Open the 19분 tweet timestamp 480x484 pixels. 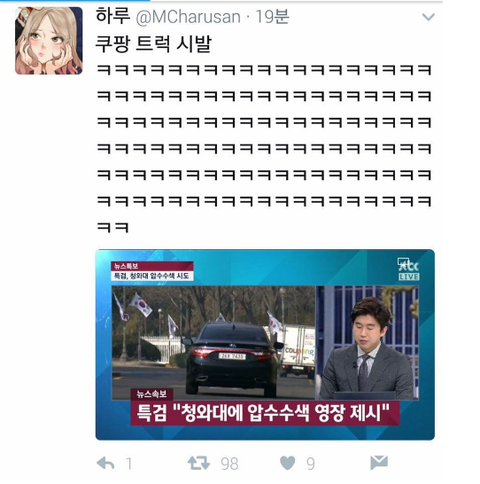[272, 17]
